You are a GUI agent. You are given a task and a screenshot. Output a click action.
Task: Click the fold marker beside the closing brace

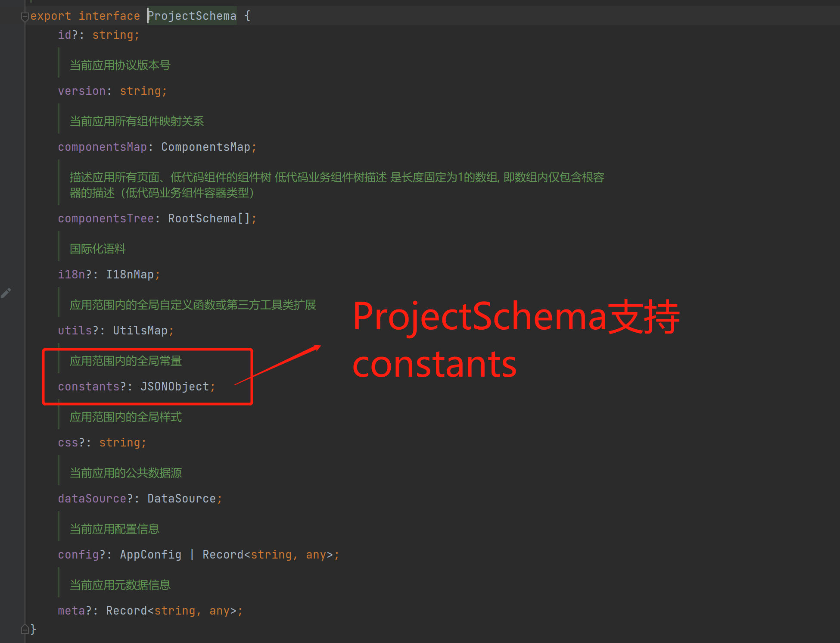[x=25, y=629]
